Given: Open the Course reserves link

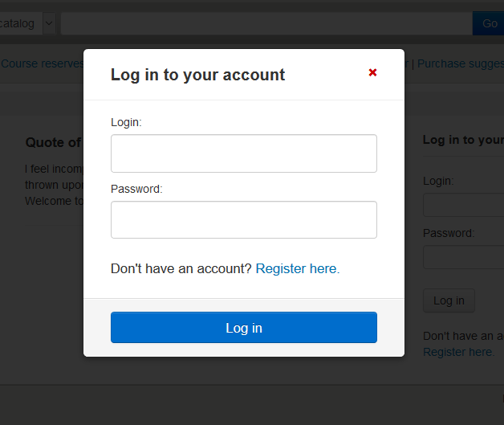Looking at the screenshot, I should [x=42, y=63].
